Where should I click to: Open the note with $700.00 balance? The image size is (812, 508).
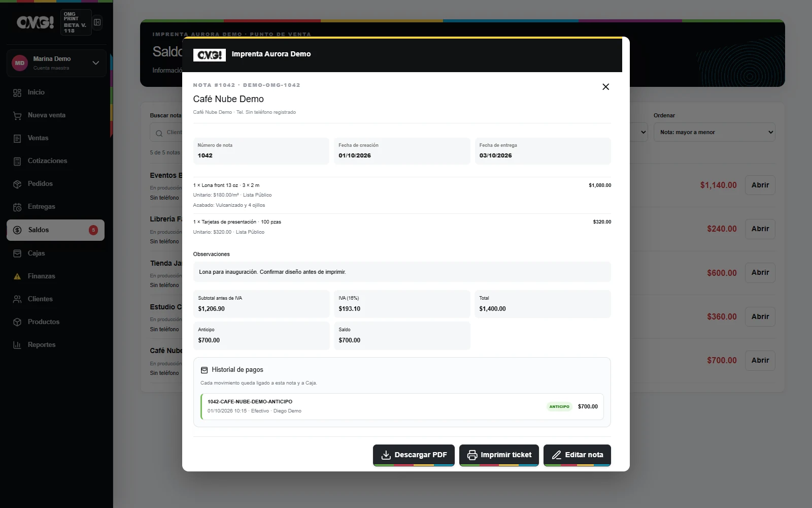[760, 361]
